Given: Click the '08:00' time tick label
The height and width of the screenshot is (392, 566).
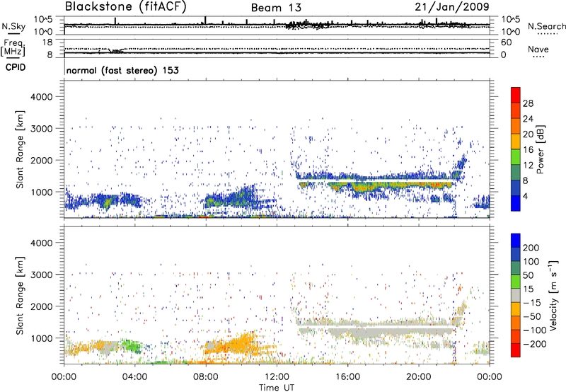Looking at the screenshot, I should click(206, 377).
